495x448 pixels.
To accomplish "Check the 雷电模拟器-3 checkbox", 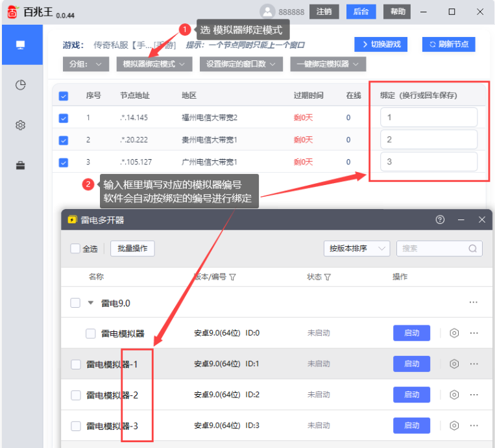I will click(x=76, y=426).
